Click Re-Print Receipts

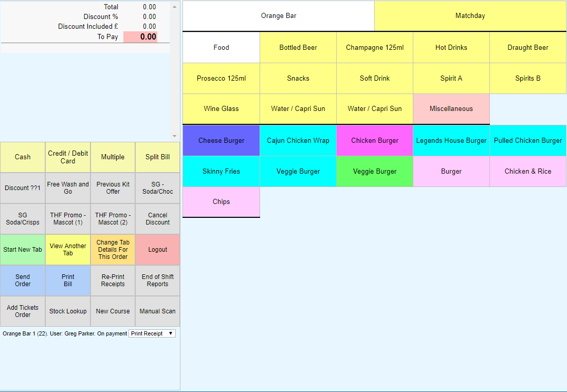113,281
